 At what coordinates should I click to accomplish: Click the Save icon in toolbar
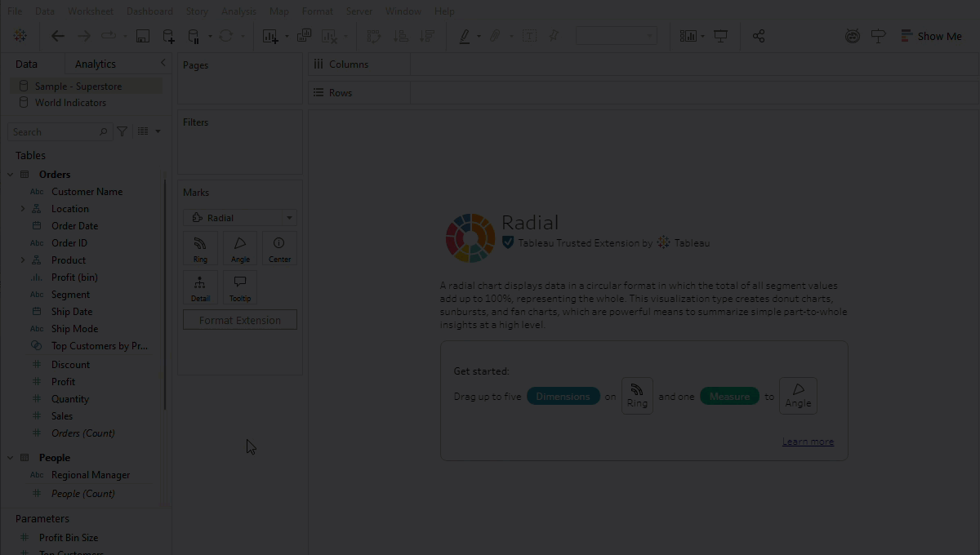pyautogui.click(x=143, y=36)
